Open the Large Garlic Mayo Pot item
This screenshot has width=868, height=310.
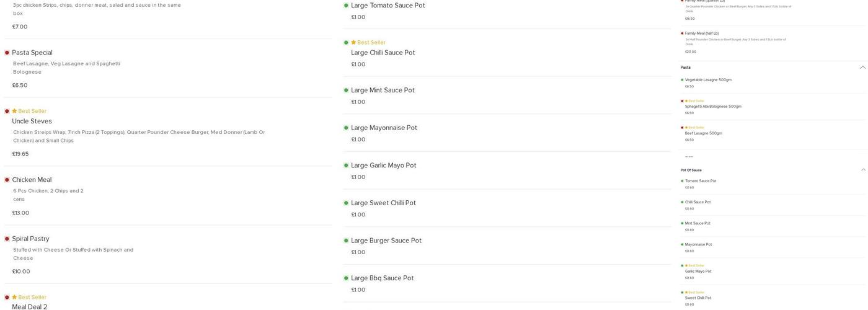(x=383, y=166)
